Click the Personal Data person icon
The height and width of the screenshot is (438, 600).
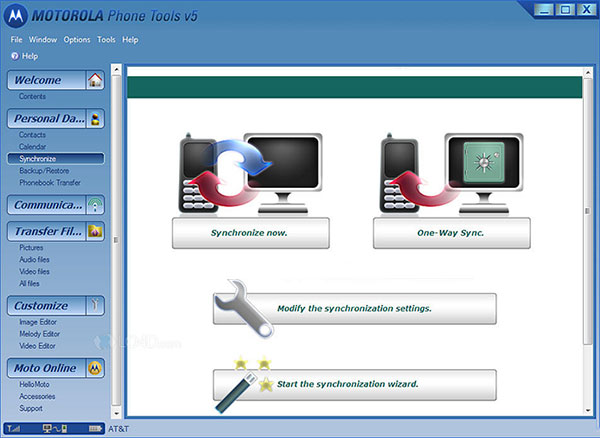click(95, 119)
